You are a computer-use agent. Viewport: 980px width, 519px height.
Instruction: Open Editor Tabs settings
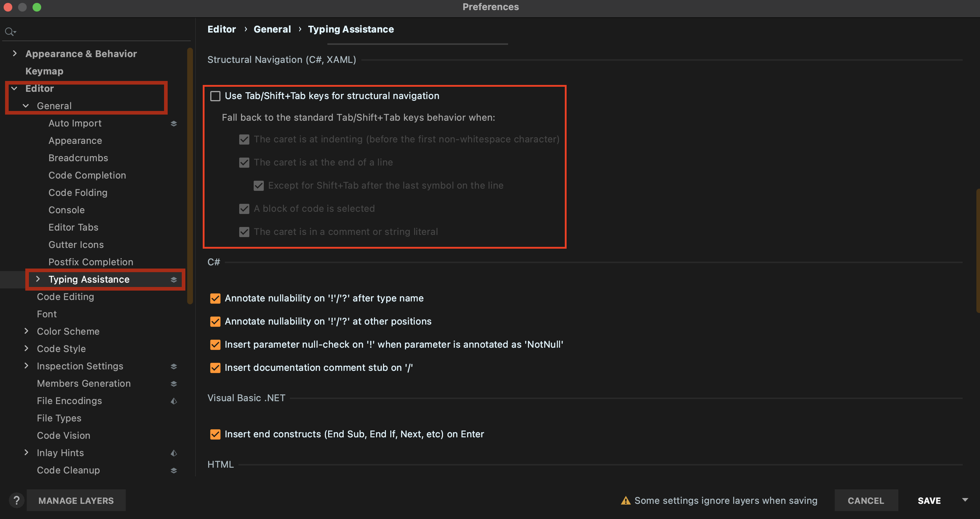coord(73,227)
